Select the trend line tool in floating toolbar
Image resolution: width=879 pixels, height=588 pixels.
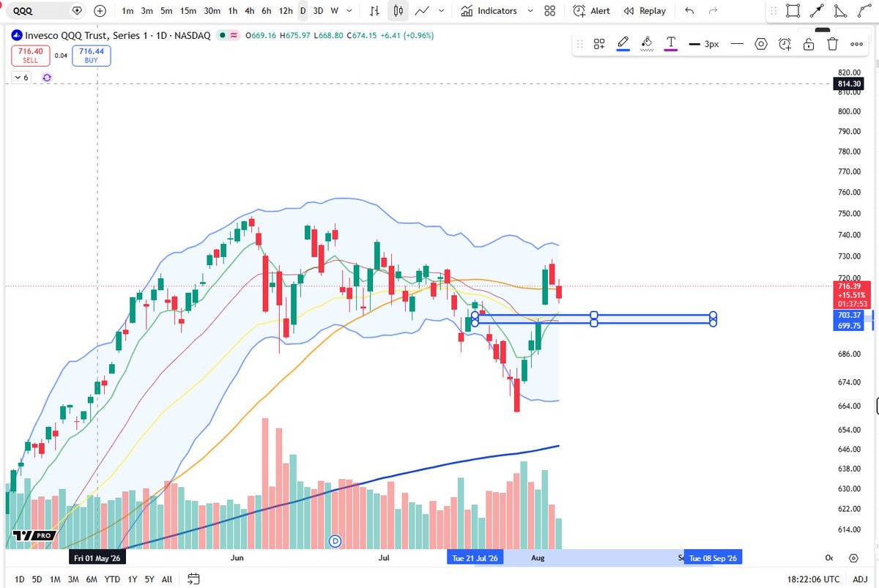pyautogui.click(x=817, y=11)
